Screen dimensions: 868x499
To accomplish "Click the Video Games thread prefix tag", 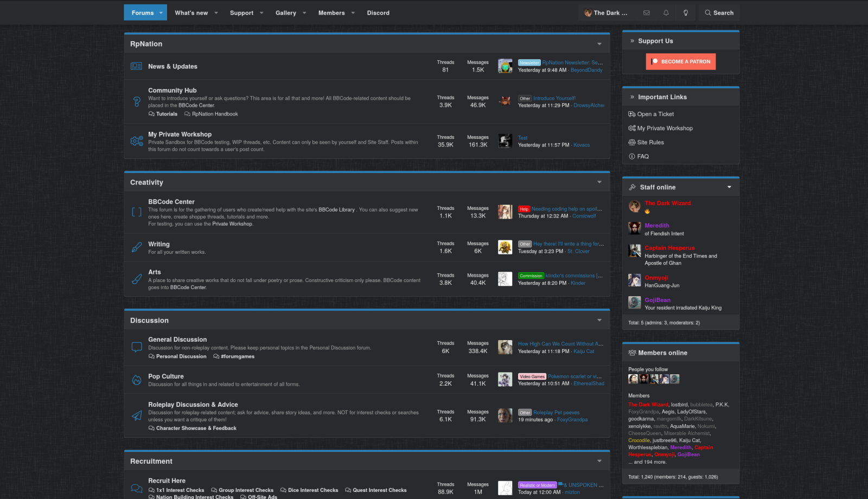I will point(532,376).
